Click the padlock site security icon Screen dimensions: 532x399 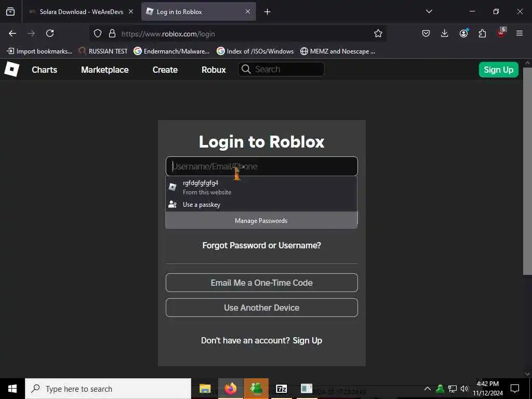(112, 34)
